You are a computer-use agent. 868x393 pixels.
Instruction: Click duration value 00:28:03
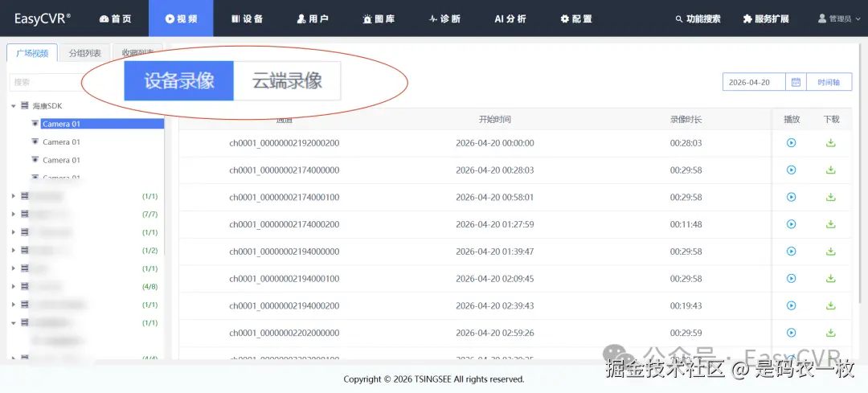686,143
